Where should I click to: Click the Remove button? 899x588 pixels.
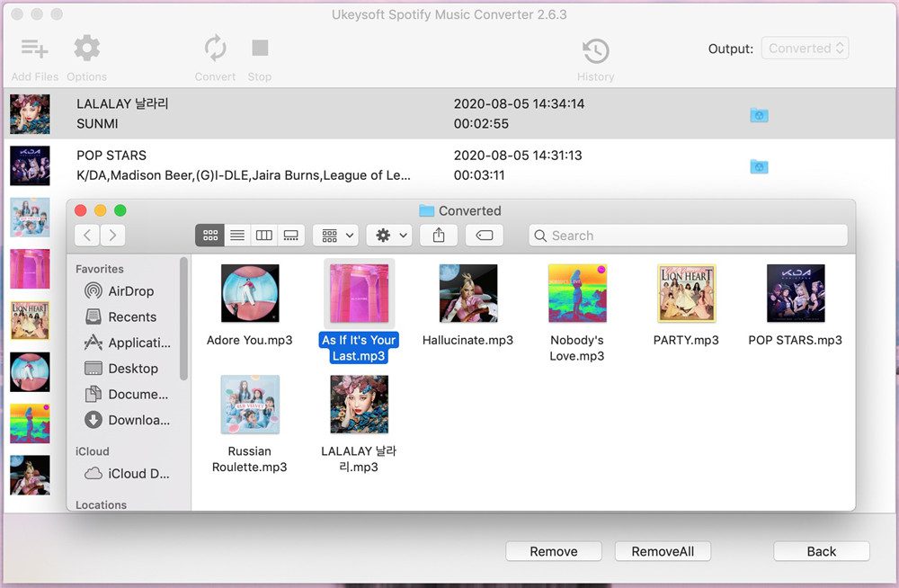click(554, 551)
